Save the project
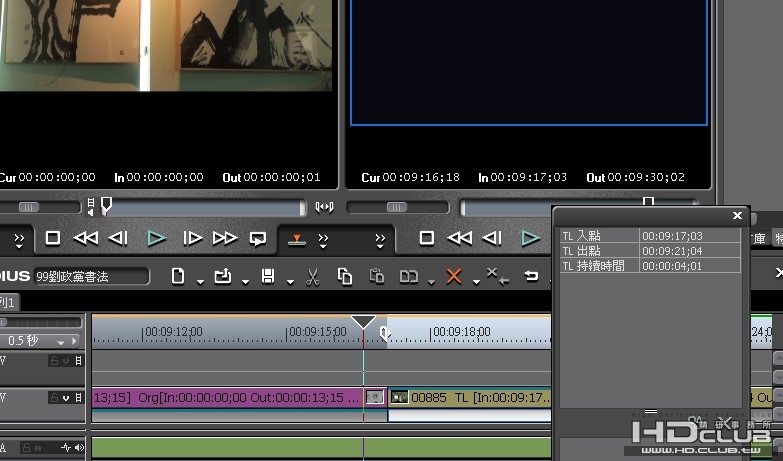 tap(268, 276)
